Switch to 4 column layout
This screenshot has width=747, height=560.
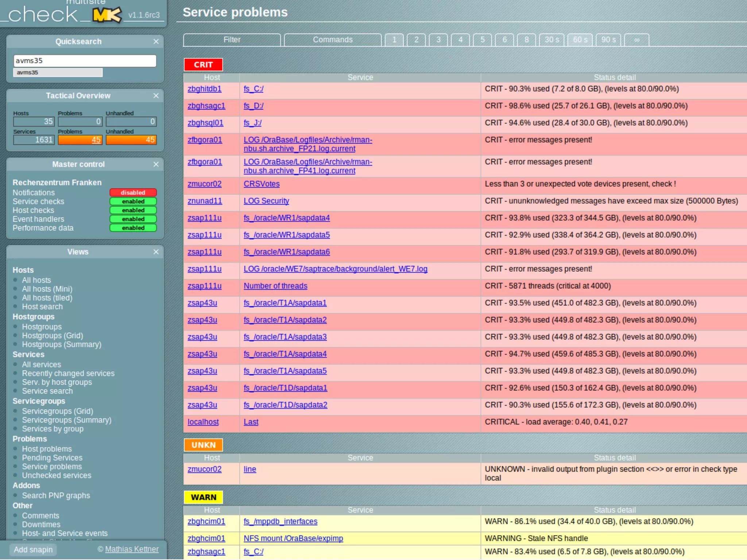point(460,40)
